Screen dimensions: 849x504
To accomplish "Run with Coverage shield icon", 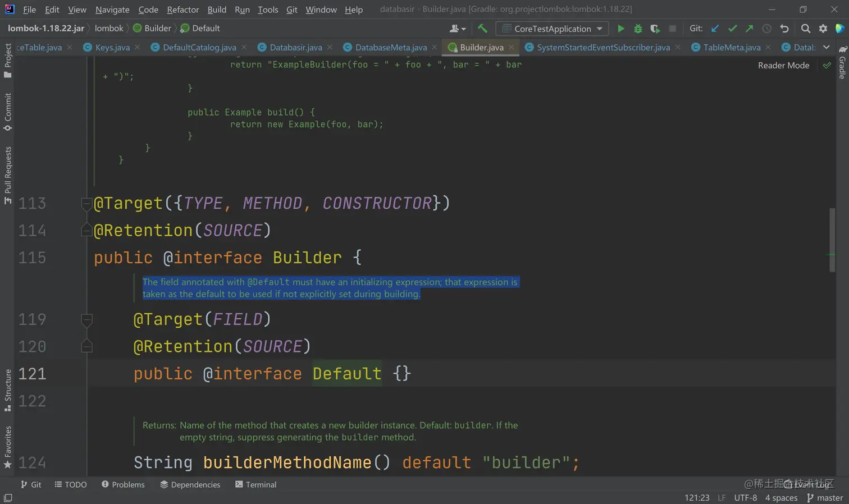I will pyautogui.click(x=655, y=29).
